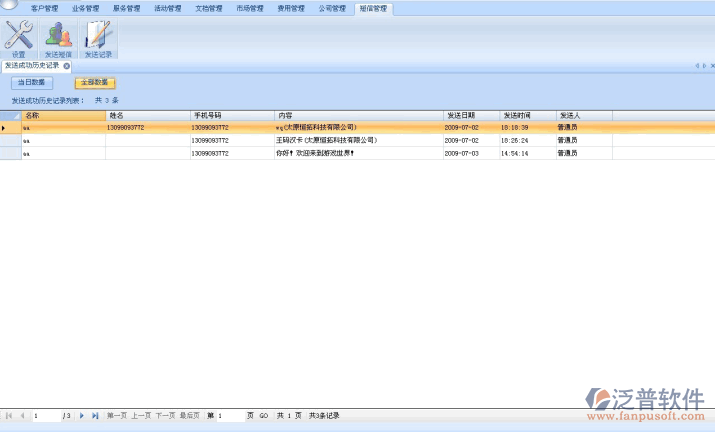
Task: Click the 全部数据 button
Action: tap(95, 83)
